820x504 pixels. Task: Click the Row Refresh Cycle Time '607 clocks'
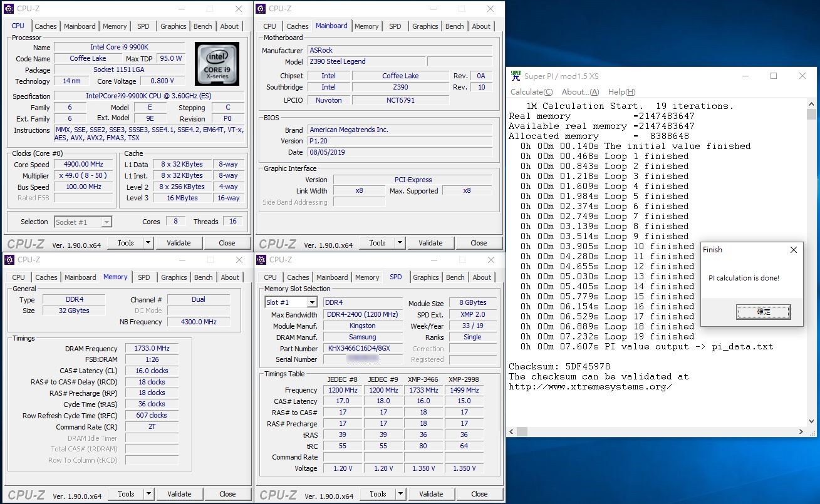(152, 415)
